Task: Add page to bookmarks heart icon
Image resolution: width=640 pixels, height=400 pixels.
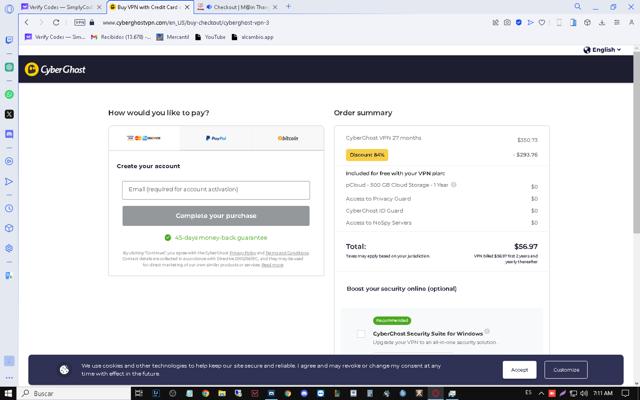Action: click(542, 22)
